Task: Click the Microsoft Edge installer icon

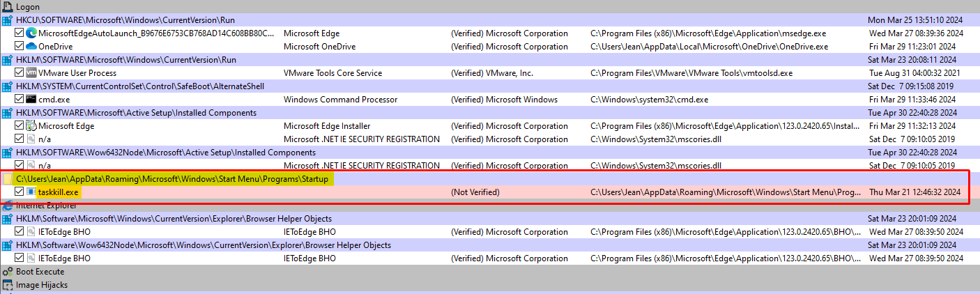Action: 31,125
